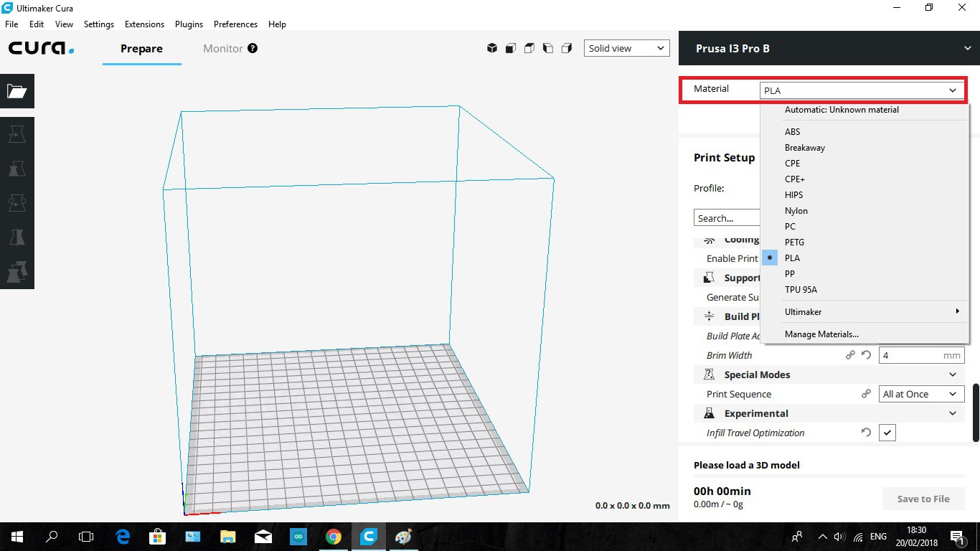Image resolution: width=980 pixels, height=551 pixels.
Task: Click the Monitor help question mark icon
Action: (253, 48)
